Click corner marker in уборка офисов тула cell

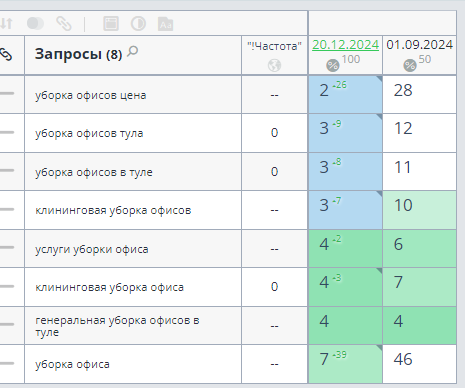[x=379, y=117]
